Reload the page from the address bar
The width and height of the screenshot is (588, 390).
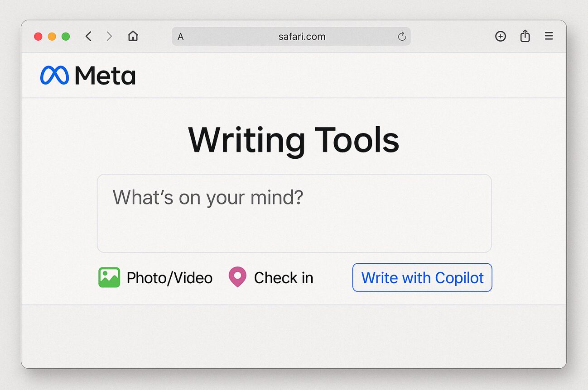[x=402, y=37]
